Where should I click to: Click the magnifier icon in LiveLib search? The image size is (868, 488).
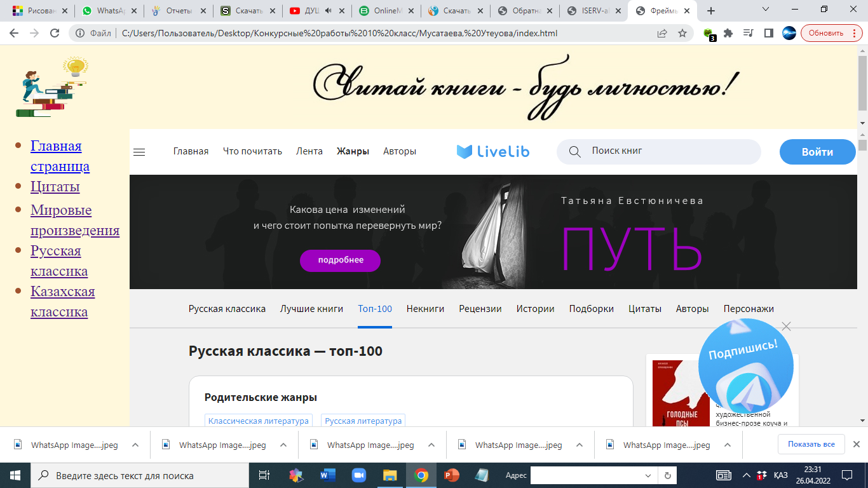[x=574, y=151]
